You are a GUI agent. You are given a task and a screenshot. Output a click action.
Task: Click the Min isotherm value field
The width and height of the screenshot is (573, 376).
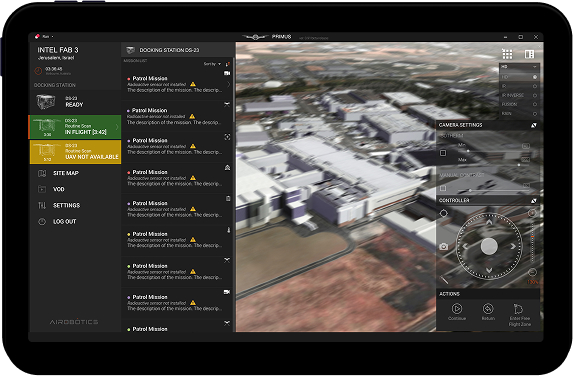tap(525, 146)
